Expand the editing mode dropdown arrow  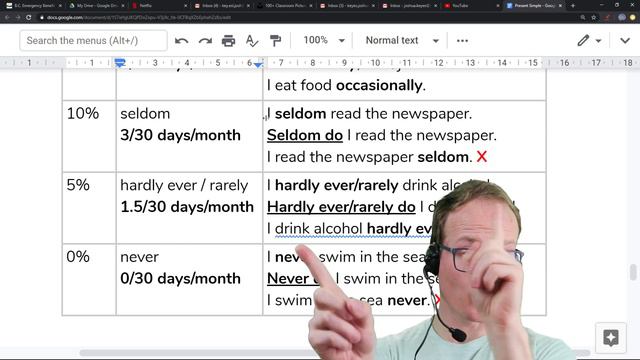[x=598, y=41]
